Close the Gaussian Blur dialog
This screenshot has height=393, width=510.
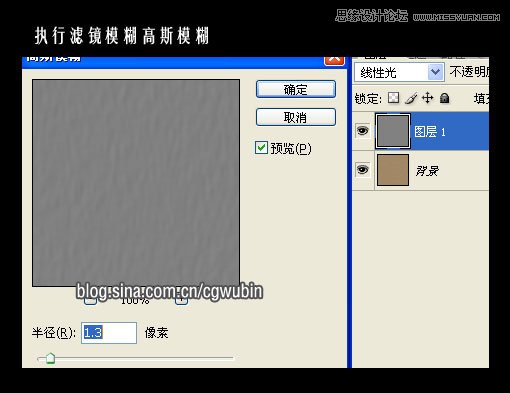(x=334, y=60)
